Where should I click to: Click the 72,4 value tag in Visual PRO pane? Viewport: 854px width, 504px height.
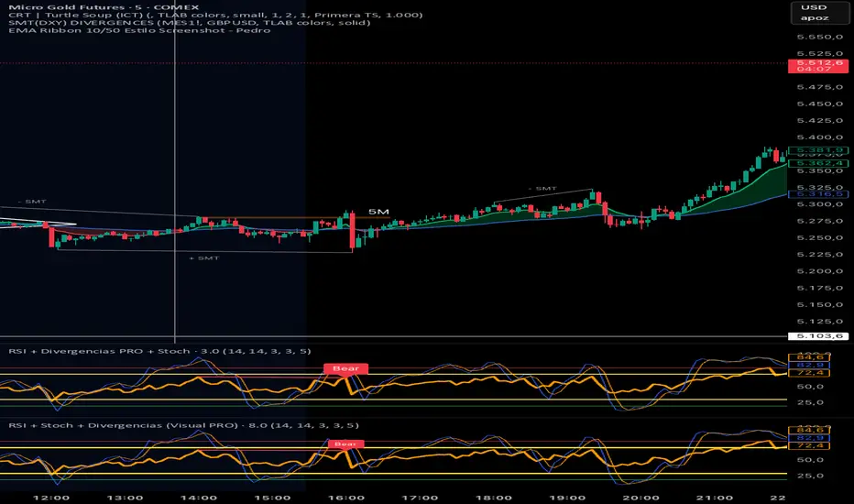pyautogui.click(x=809, y=445)
